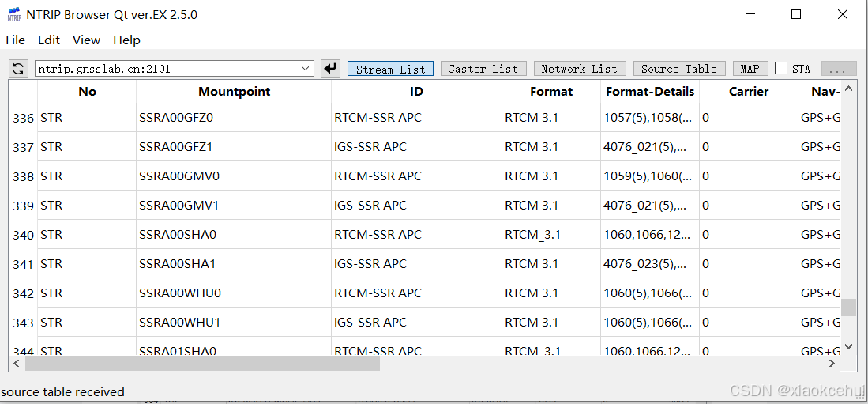The height and width of the screenshot is (404, 868).
Task: Click the vertical scrollbar down arrow
Action: pos(848,347)
